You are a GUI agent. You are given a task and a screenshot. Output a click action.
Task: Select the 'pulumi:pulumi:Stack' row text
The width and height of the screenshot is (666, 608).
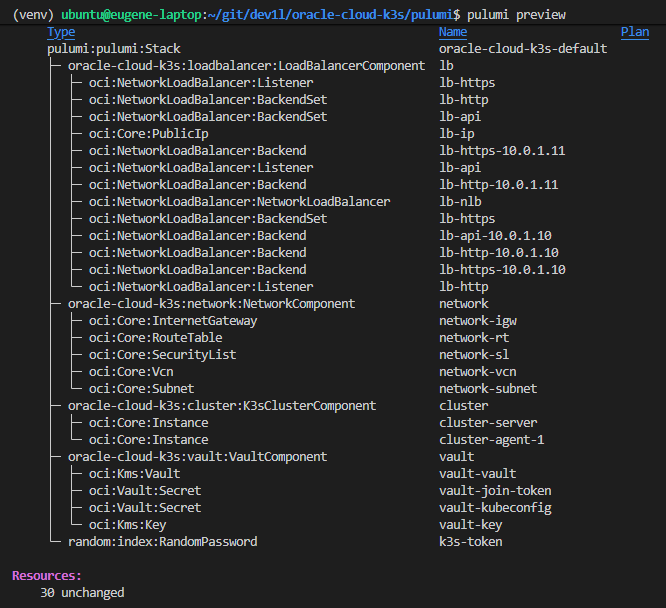(x=114, y=49)
